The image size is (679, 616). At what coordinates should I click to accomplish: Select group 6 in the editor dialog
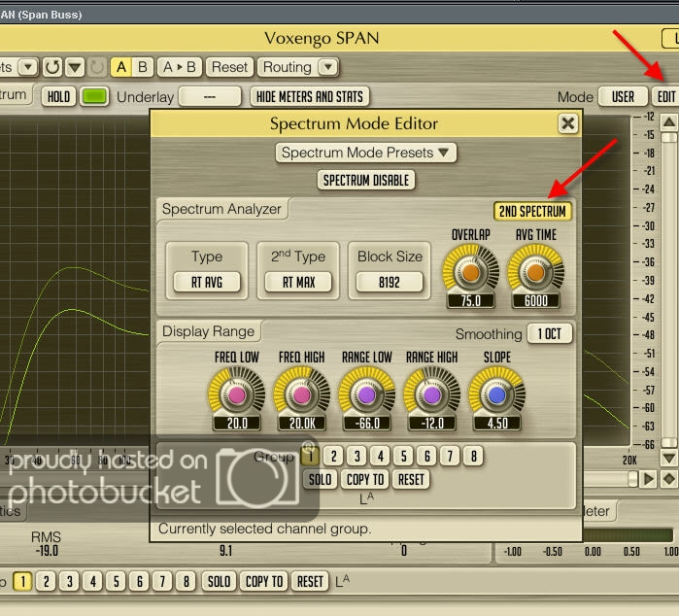click(x=427, y=456)
